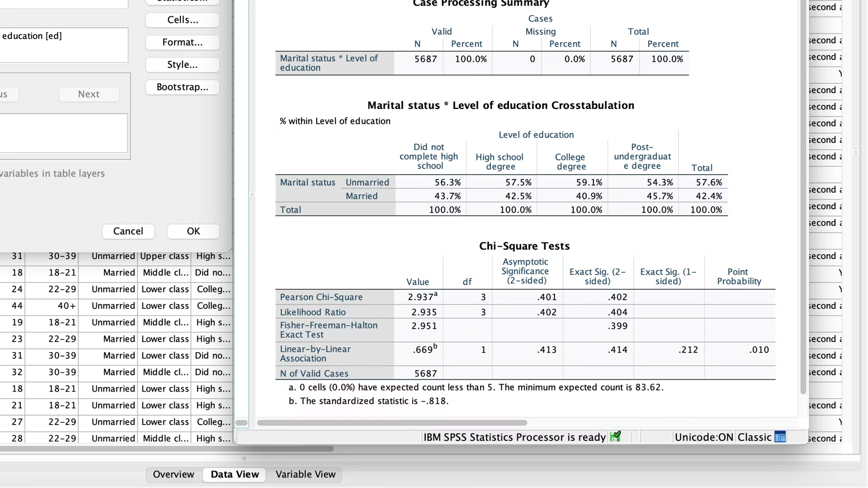Open the Format... options
Viewport: 868px width, 488px height.
tap(182, 42)
